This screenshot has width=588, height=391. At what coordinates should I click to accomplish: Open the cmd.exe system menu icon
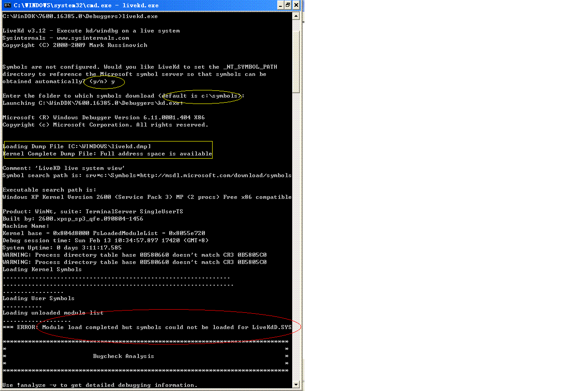click(x=7, y=5)
